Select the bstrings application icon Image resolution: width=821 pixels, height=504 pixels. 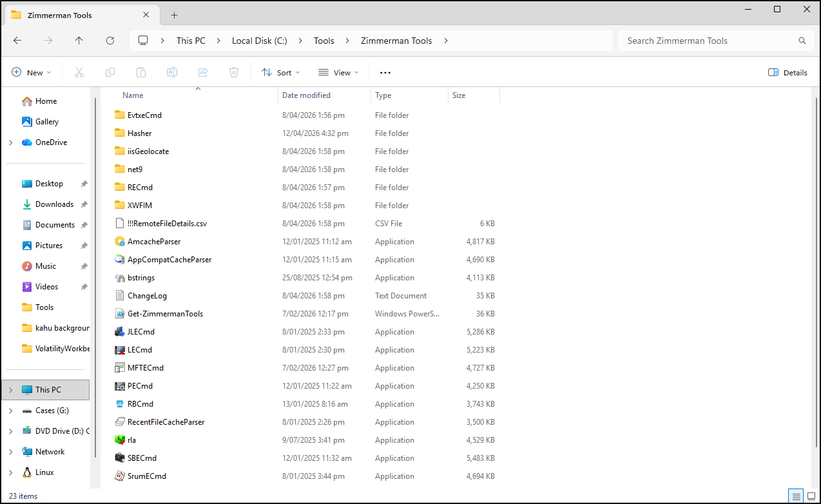pos(119,278)
